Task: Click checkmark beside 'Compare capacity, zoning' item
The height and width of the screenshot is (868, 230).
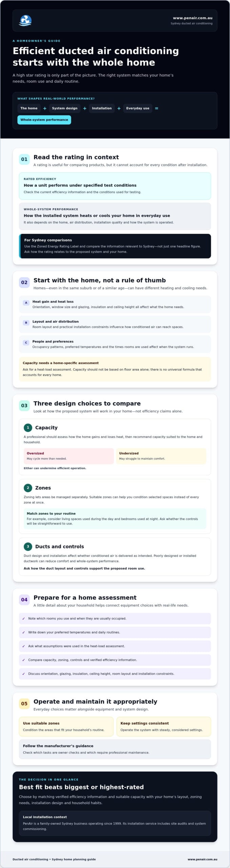Action: click(23, 660)
